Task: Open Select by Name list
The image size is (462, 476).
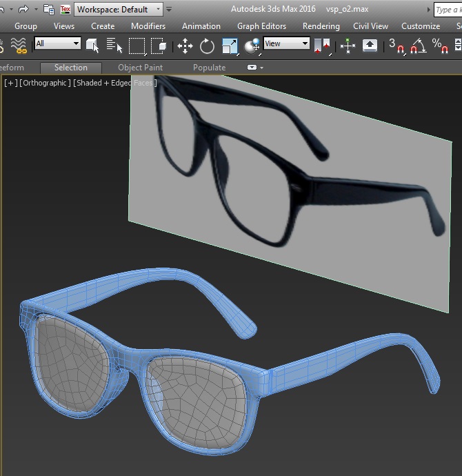Action: 114,46
